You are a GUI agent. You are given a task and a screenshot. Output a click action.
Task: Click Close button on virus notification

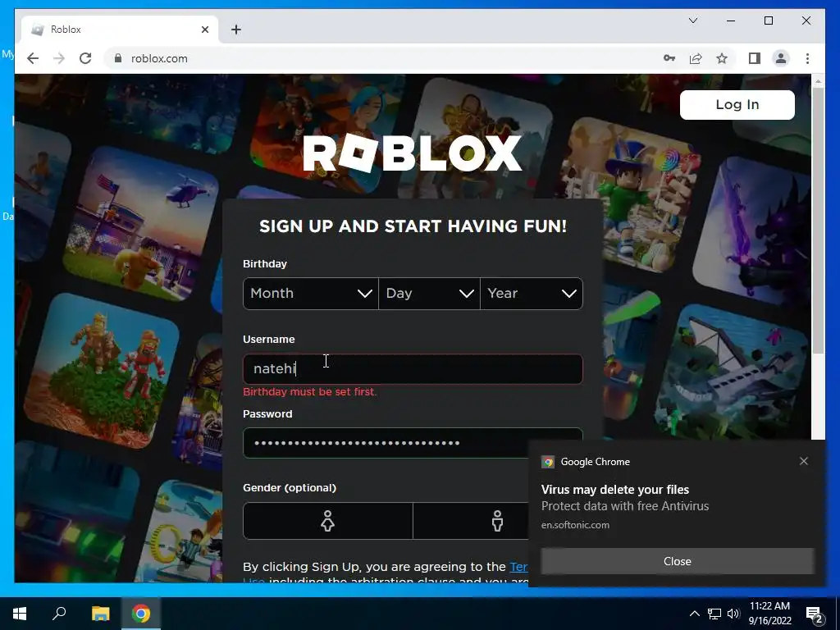[677, 561]
